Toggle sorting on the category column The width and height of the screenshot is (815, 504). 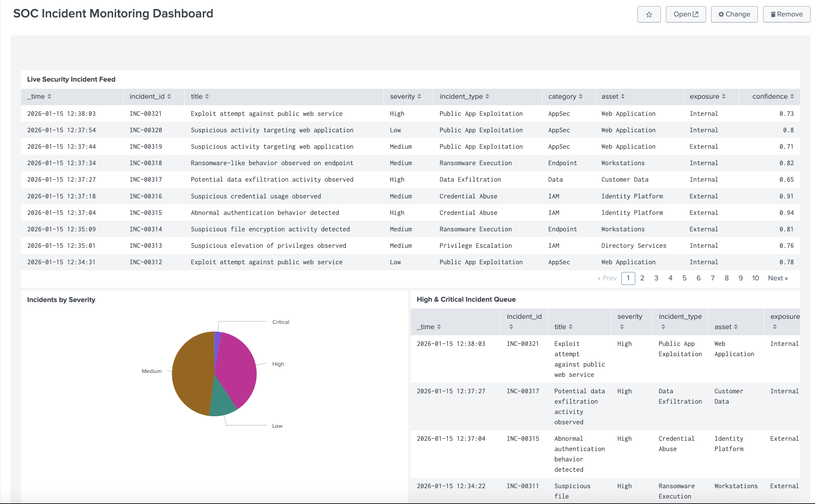(581, 96)
